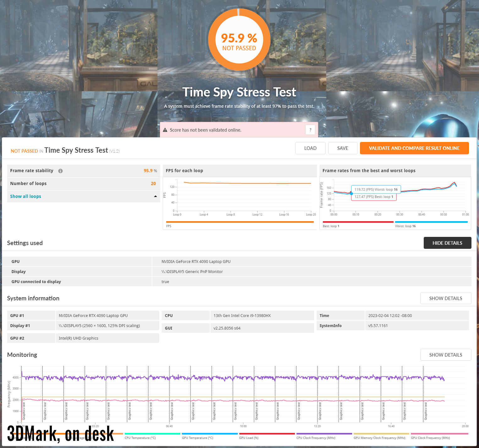
Task: Toggle GPU Clock Frequency legend series
Action: [439, 436]
